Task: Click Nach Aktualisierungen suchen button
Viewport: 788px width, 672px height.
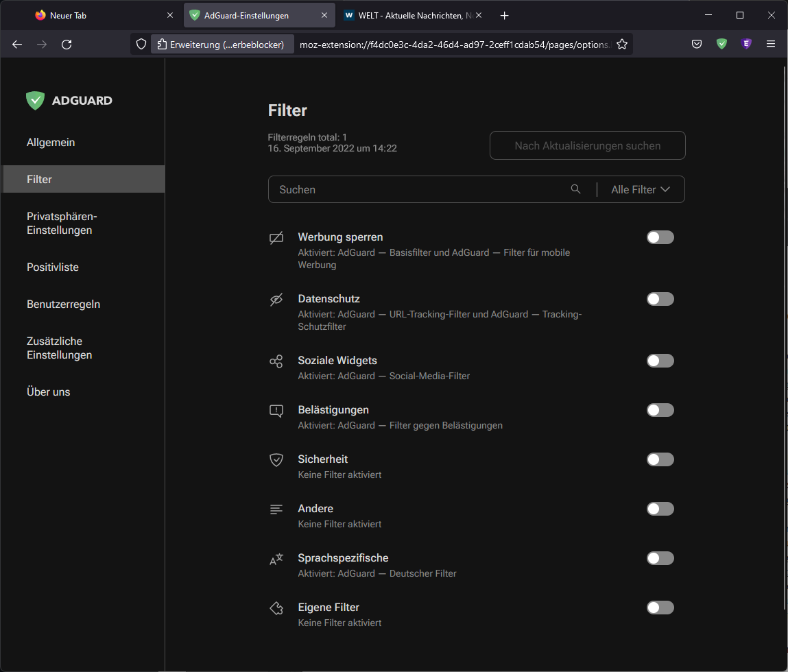Action: pos(587,145)
